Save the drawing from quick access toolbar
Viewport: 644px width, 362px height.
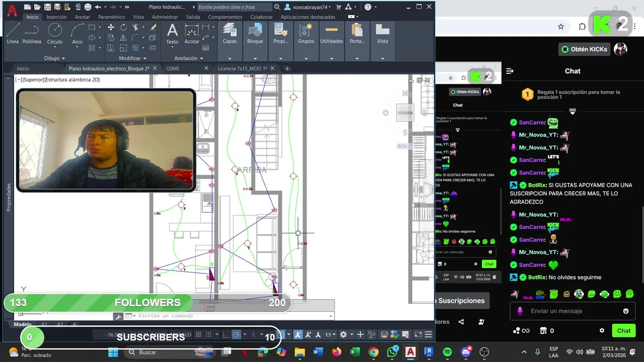click(47, 7)
